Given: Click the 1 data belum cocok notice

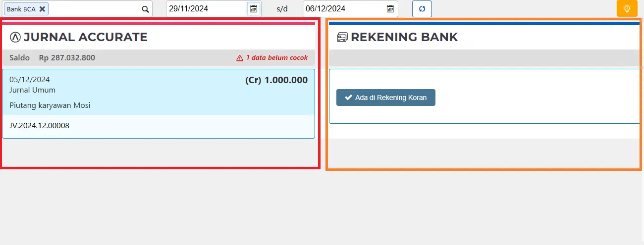Looking at the screenshot, I should [x=276, y=58].
